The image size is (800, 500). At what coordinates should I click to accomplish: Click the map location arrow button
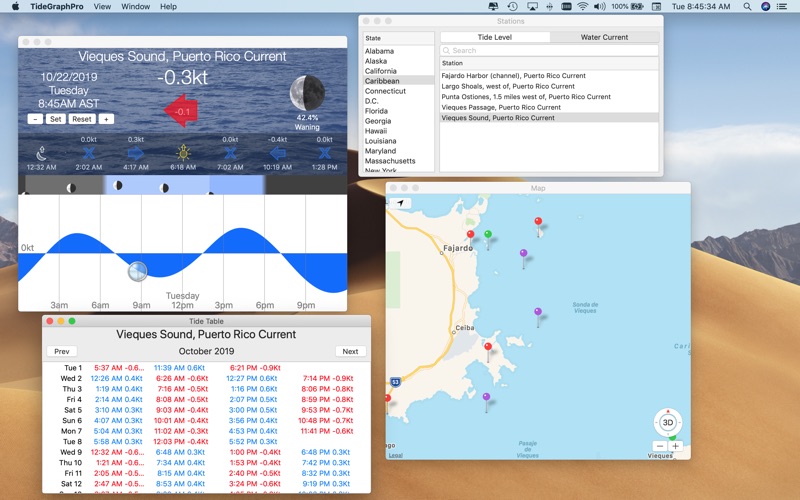(x=401, y=203)
